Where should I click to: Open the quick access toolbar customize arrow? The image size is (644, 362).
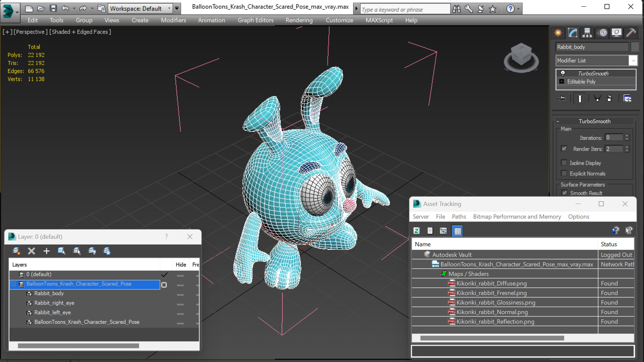pyautogui.click(x=177, y=8)
